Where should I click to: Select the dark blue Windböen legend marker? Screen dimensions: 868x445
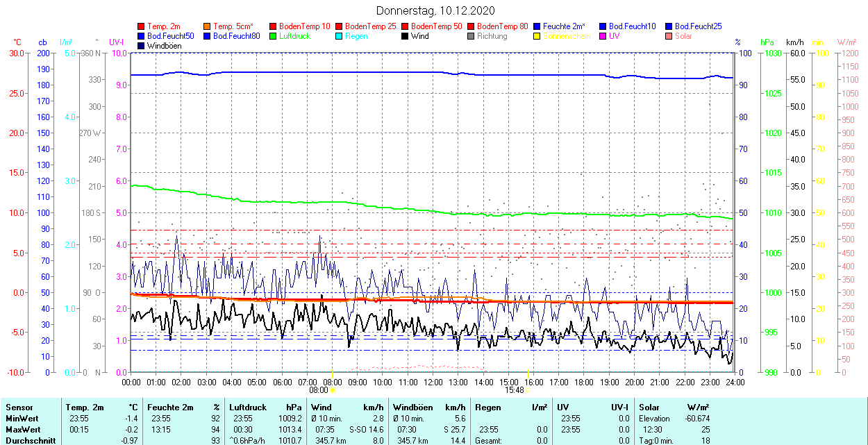(142, 46)
